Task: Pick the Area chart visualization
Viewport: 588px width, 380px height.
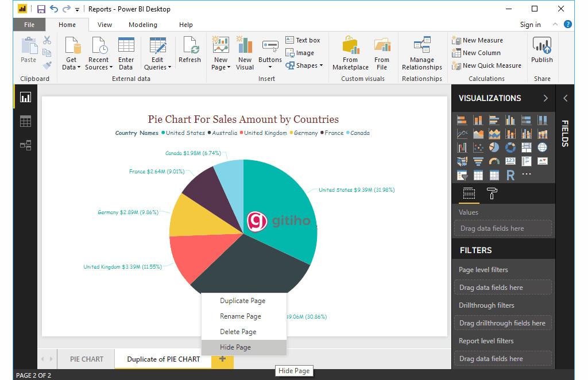Action: (478, 134)
